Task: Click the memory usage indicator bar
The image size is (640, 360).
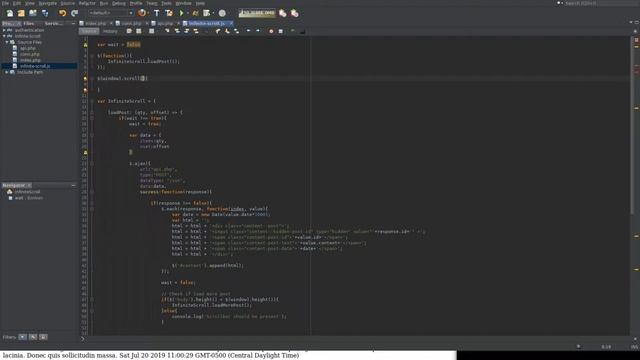Action: tap(257, 13)
